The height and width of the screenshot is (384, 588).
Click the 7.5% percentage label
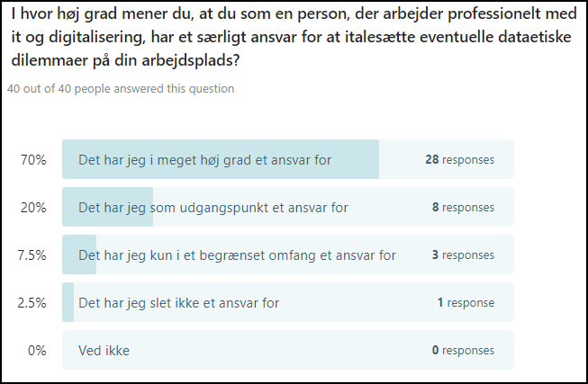pos(32,255)
